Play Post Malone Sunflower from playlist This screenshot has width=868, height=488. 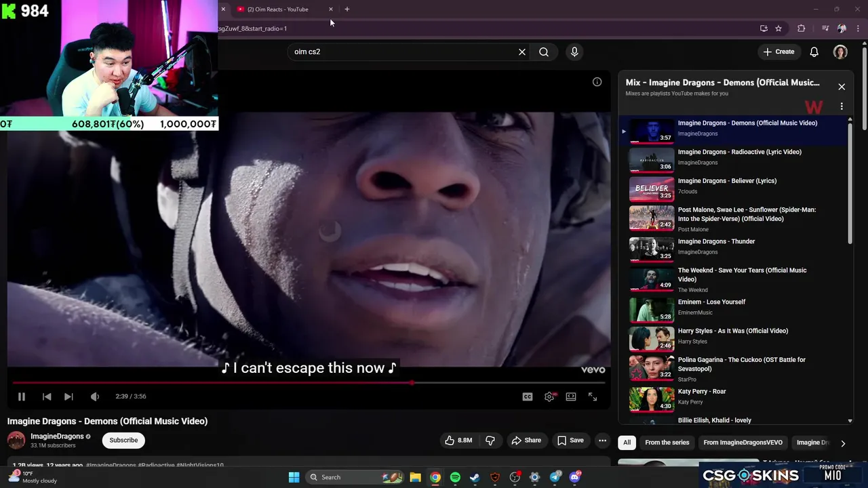(x=733, y=219)
